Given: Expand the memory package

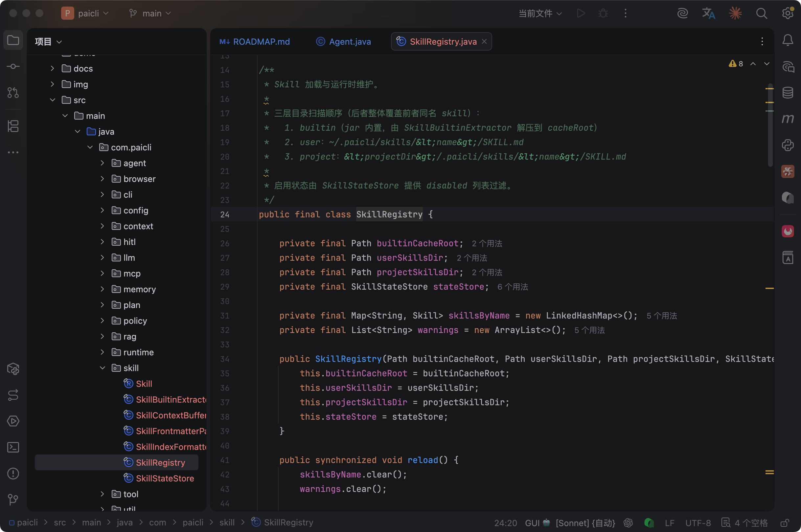Looking at the screenshot, I should pyautogui.click(x=103, y=289).
